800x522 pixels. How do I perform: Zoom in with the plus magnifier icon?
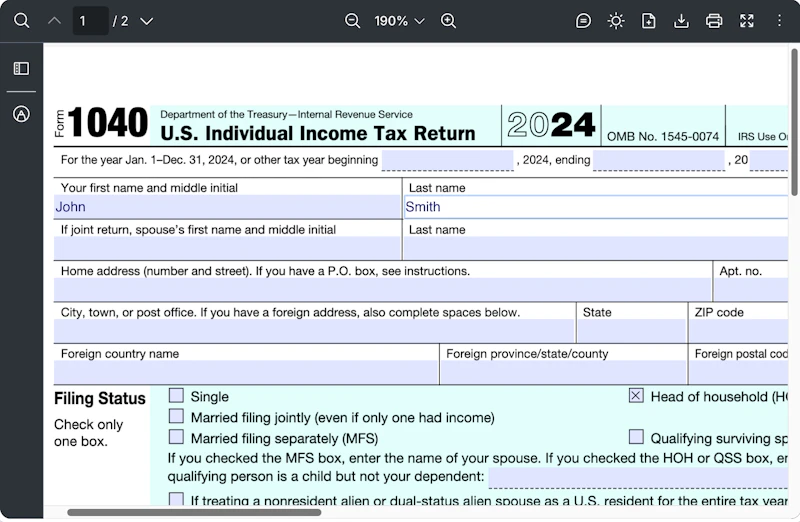pos(448,21)
